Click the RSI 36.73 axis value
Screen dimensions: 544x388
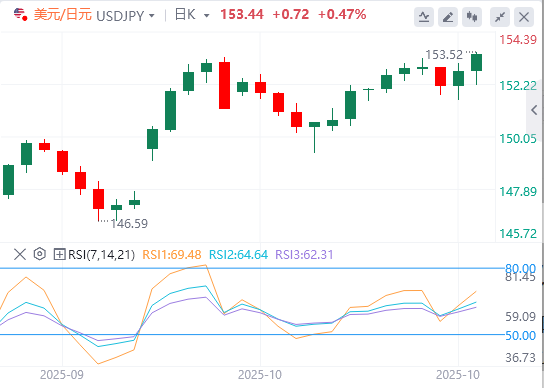(520, 357)
